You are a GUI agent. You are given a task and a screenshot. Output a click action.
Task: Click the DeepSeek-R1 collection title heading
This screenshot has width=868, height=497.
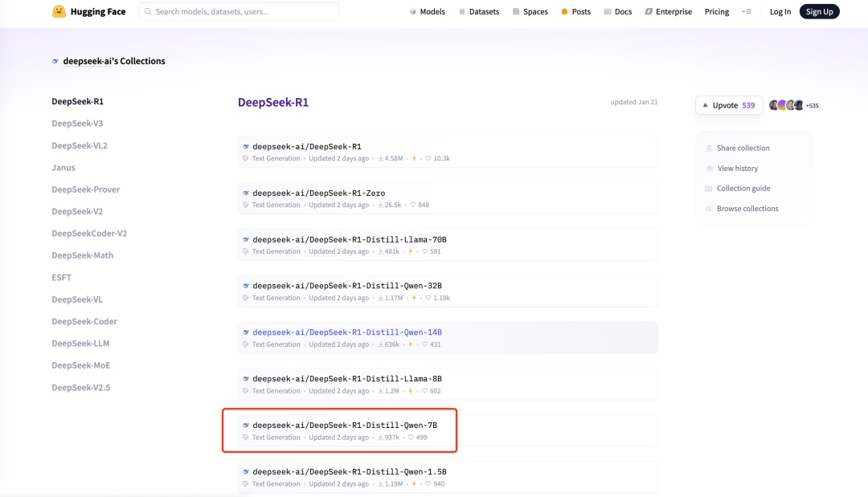273,102
